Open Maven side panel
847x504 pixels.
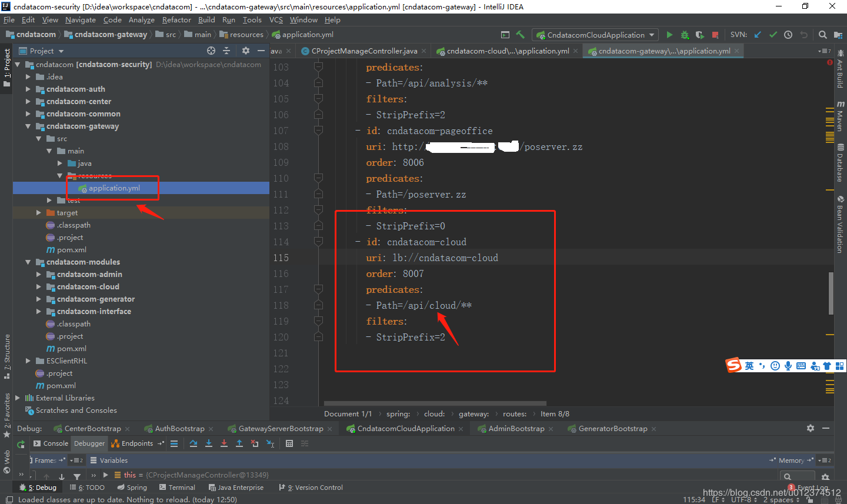pyautogui.click(x=840, y=116)
